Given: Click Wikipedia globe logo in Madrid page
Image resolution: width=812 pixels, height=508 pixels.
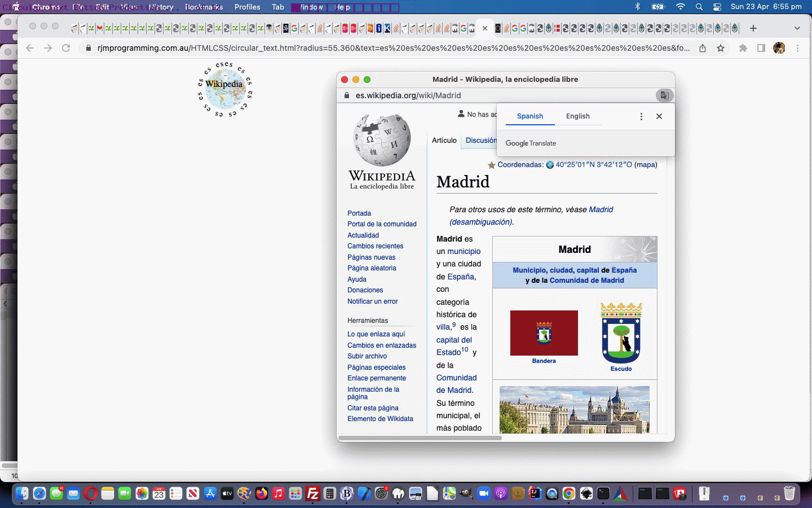Looking at the screenshot, I should click(382, 139).
